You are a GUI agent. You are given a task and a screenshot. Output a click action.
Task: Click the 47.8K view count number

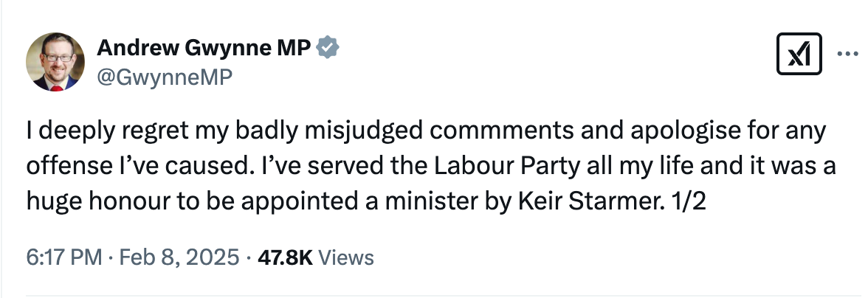pos(284,257)
